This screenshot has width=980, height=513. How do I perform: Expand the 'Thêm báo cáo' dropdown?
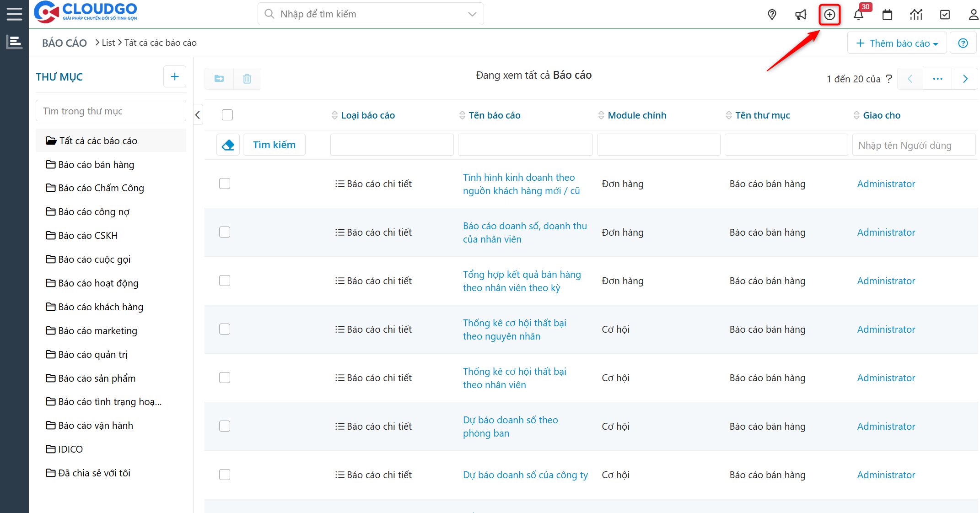[897, 43]
